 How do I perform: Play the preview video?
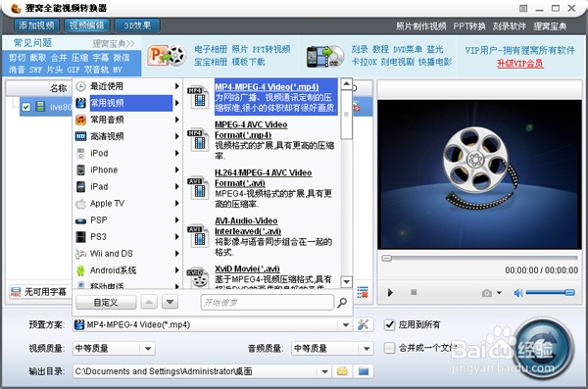390,293
